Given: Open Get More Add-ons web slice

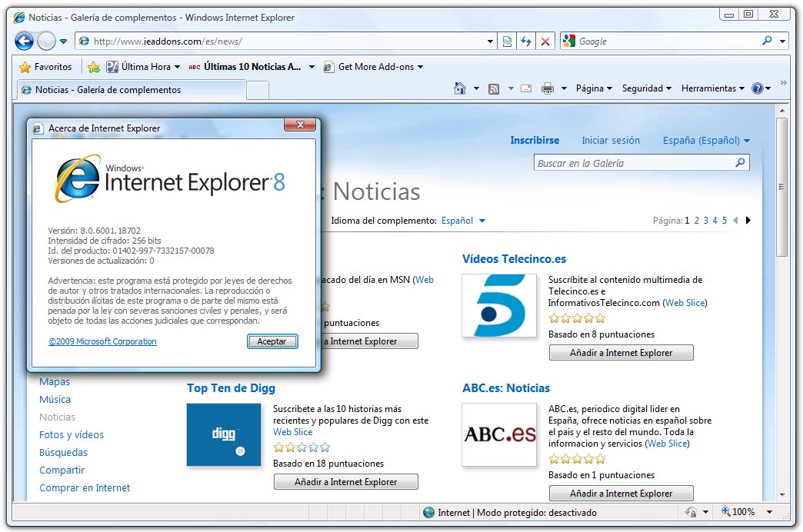Looking at the screenshot, I should [373, 67].
